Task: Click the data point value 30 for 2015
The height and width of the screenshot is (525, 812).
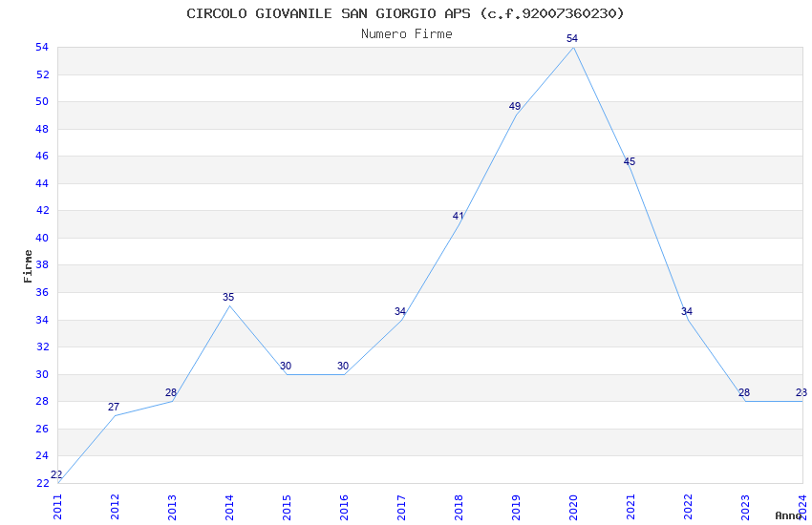Action: [x=286, y=367]
